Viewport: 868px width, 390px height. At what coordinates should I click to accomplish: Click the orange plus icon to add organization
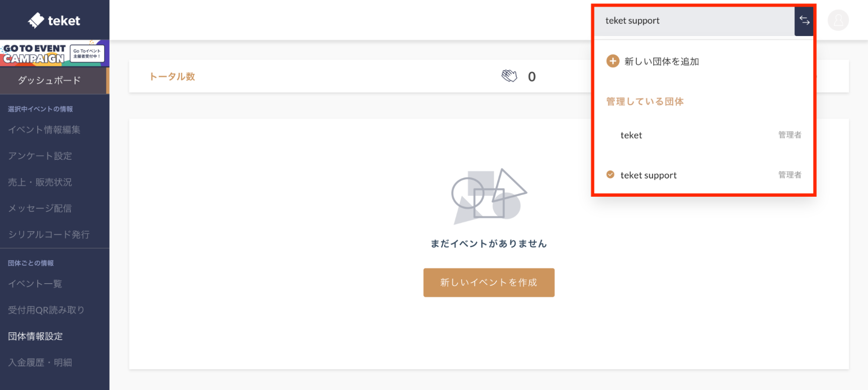pyautogui.click(x=613, y=61)
